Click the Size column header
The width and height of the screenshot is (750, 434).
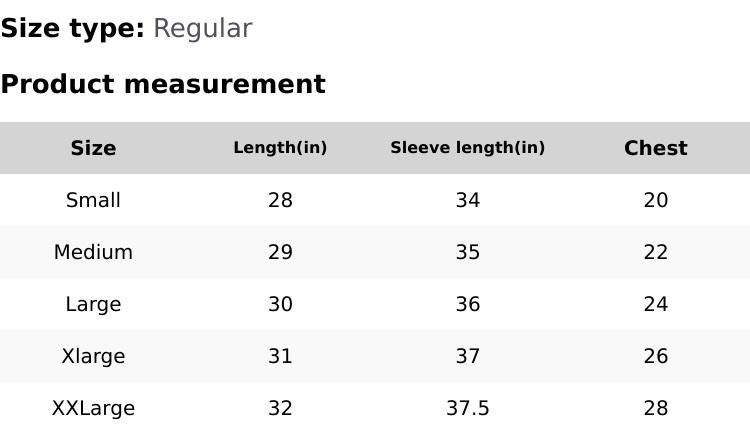93,148
